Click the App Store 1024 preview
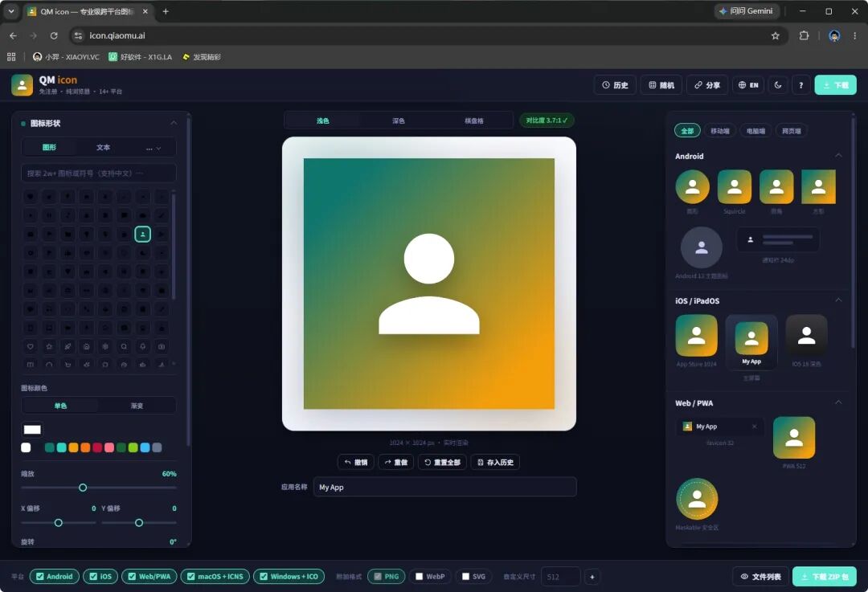The image size is (868, 592). (696, 336)
